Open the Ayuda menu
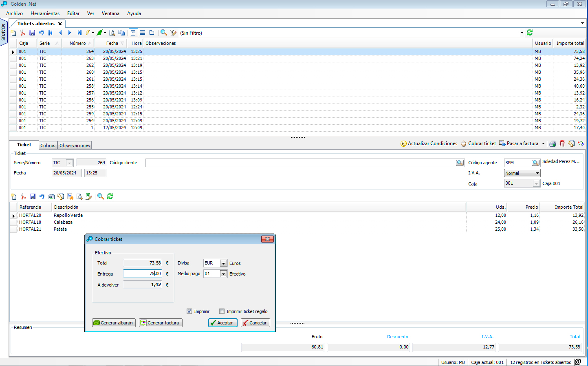This screenshot has width=588, height=366. point(134,13)
